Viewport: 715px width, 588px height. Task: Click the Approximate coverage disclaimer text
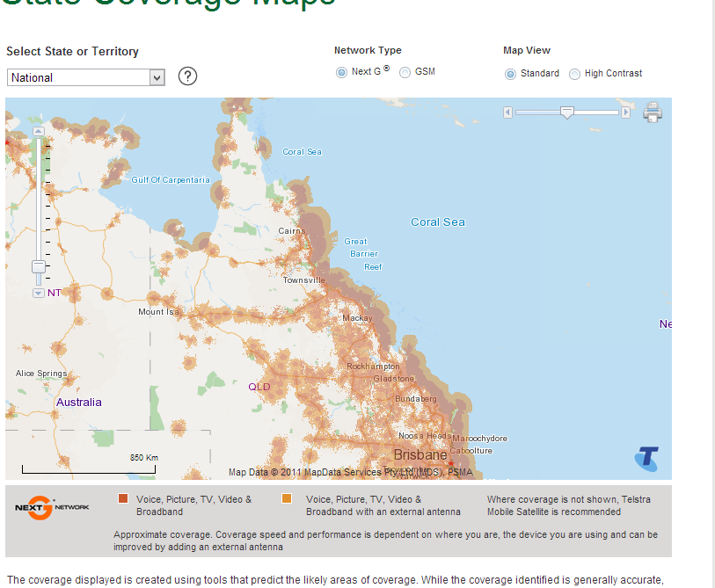(x=385, y=541)
